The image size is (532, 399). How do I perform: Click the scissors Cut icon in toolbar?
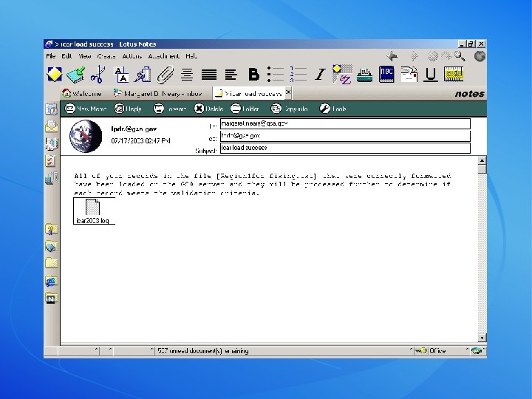click(x=97, y=74)
